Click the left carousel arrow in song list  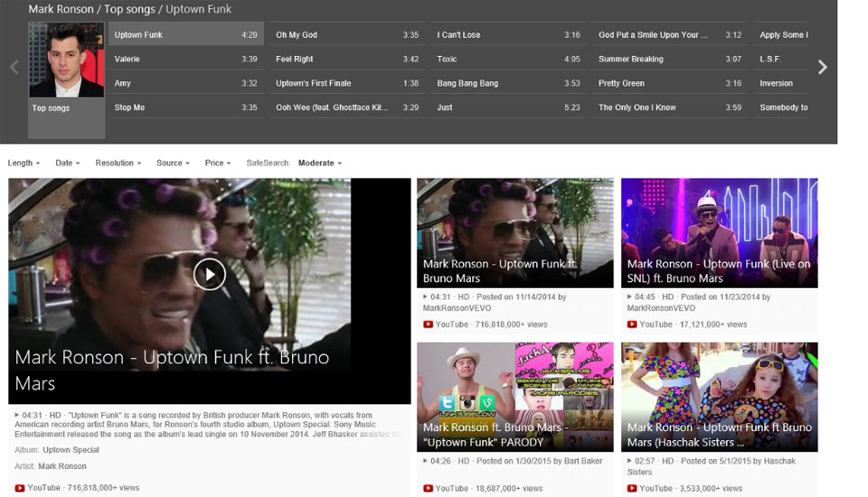[x=14, y=67]
